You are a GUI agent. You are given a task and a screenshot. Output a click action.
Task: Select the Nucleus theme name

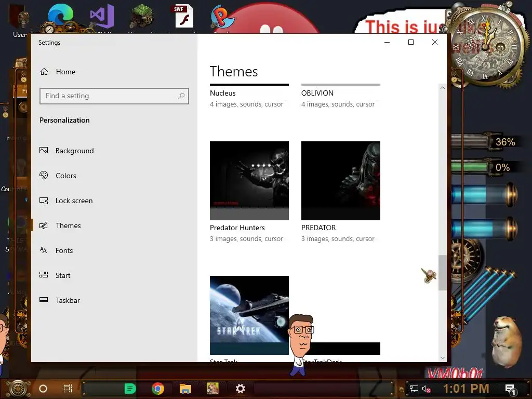(222, 93)
